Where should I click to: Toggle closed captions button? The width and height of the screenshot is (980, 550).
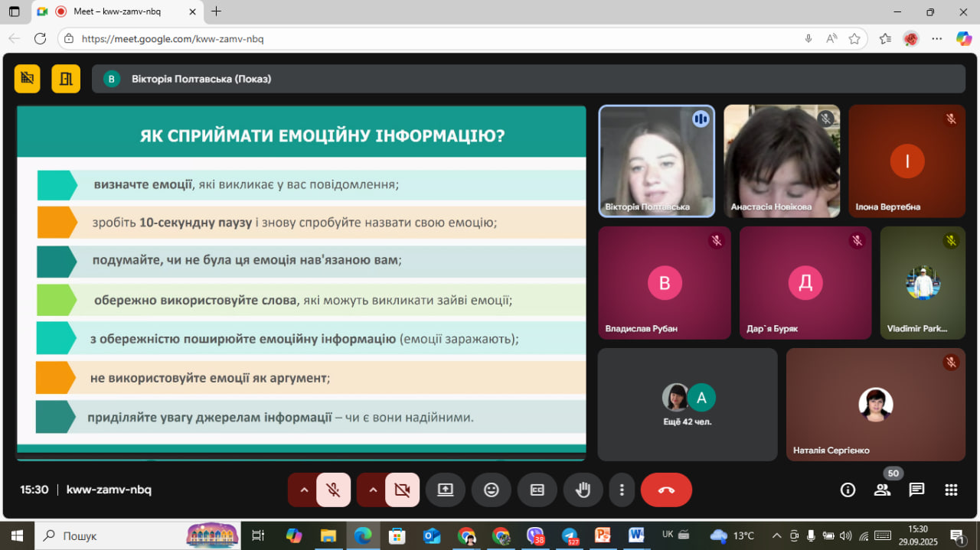tap(537, 490)
